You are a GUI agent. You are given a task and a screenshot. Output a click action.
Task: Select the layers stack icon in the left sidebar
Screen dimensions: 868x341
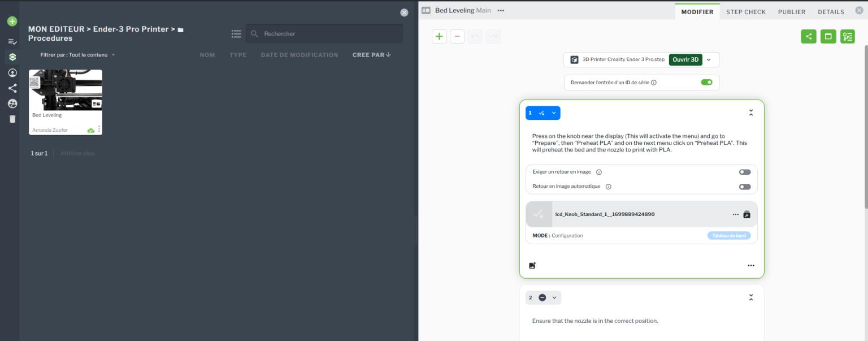pos(12,57)
